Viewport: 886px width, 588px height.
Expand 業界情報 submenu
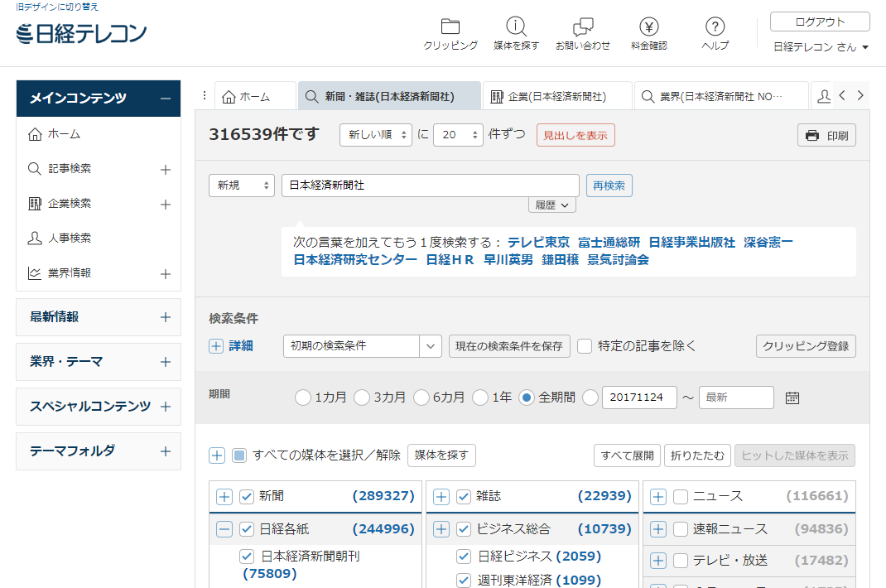pos(165,274)
